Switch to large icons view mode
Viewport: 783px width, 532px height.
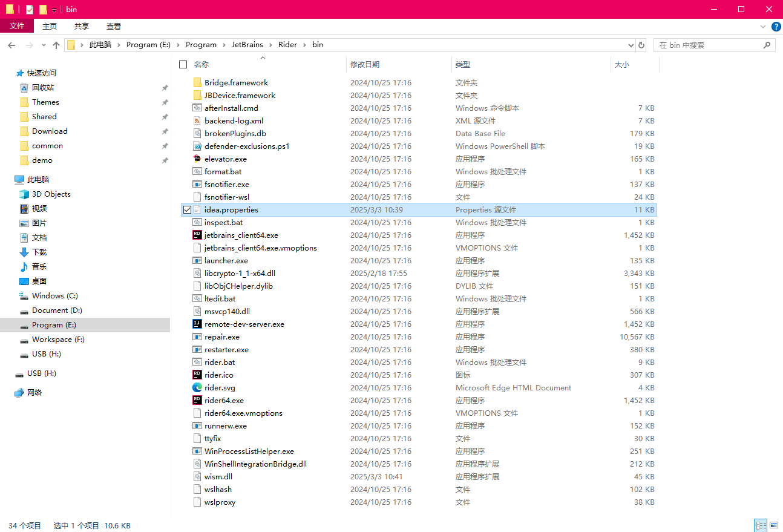[773, 525]
